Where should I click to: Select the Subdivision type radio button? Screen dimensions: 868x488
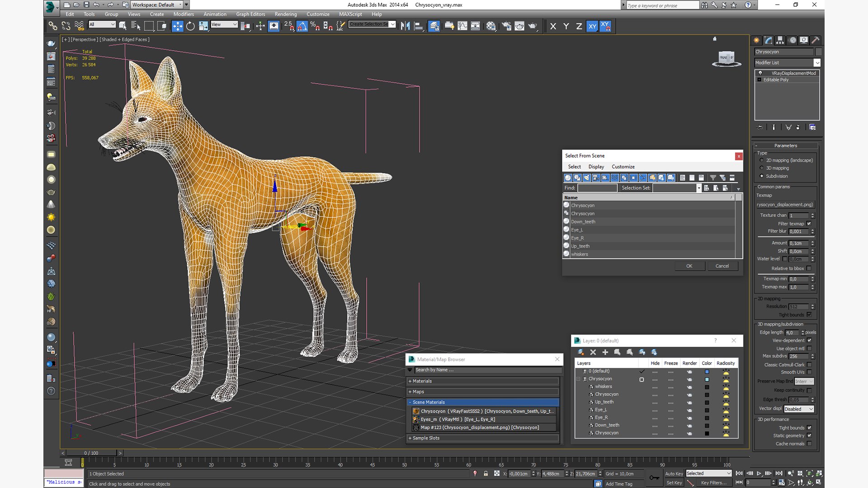click(762, 176)
